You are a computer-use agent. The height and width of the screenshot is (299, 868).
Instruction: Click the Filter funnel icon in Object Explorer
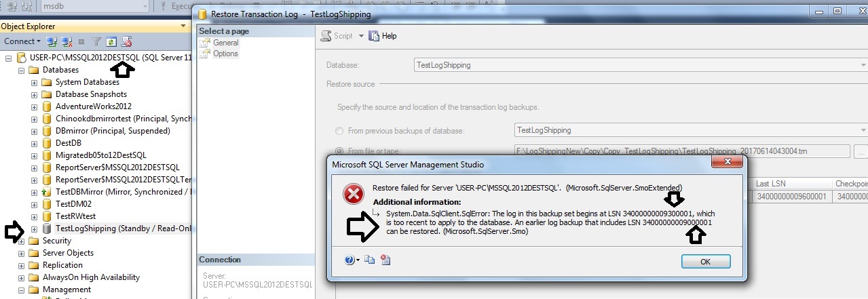click(x=96, y=41)
